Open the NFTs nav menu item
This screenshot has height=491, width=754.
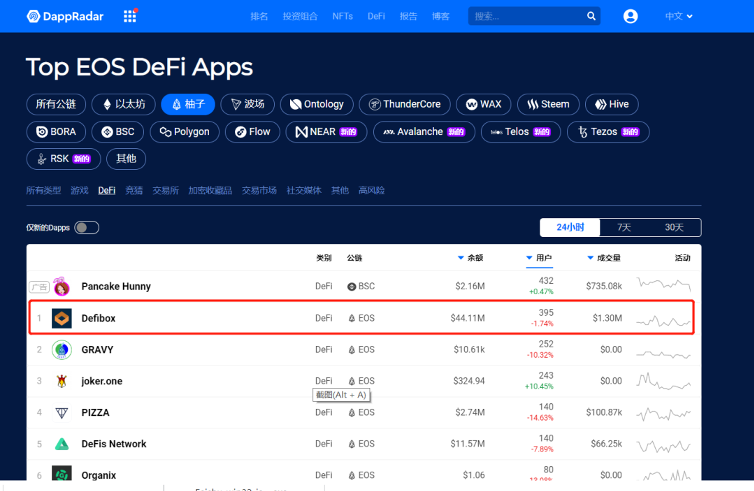(x=342, y=16)
